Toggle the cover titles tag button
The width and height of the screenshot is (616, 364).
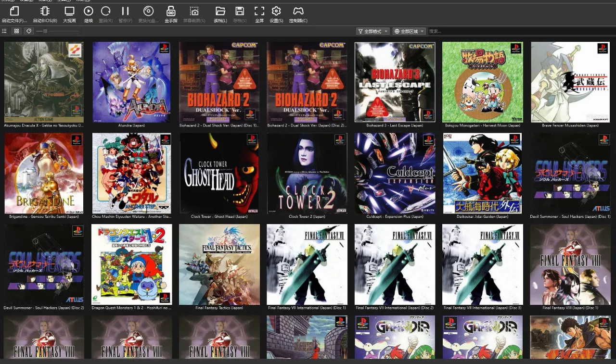pyautogui.click(x=29, y=31)
